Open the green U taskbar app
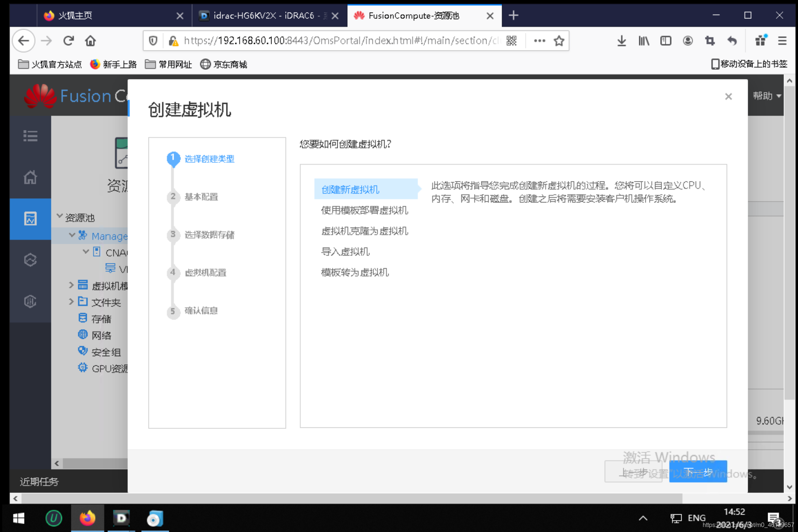This screenshot has height=532, width=798. [54, 518]
